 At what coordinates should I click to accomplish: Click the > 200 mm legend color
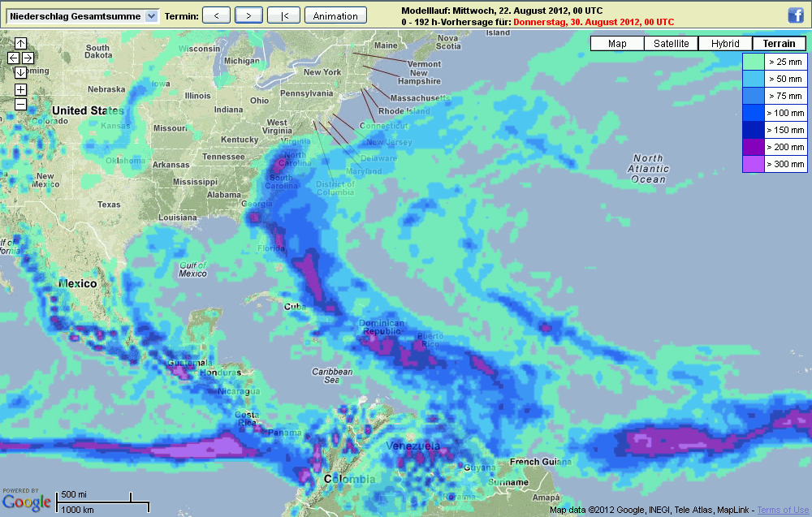coord(754,147)
